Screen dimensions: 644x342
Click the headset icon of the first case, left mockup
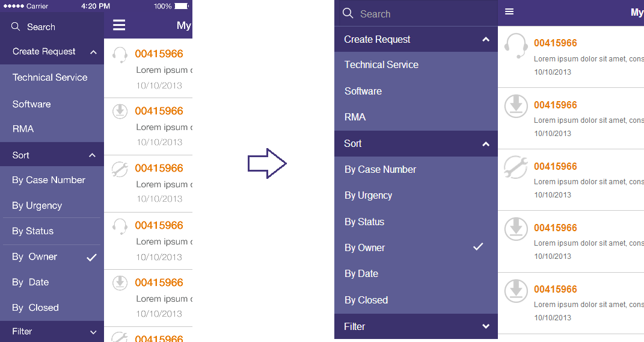click(x=120, y=55)
